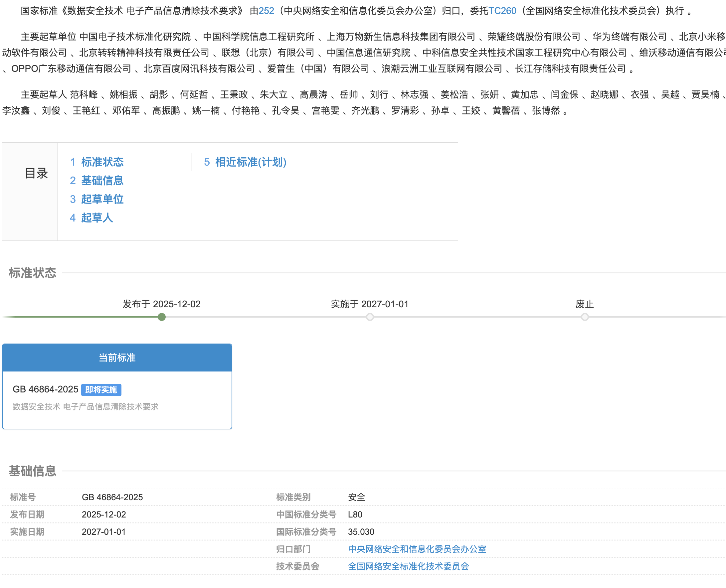
Task: Jump to 标准状态 section in 目录
Action: pyautogui.click(x=102, y=162)
